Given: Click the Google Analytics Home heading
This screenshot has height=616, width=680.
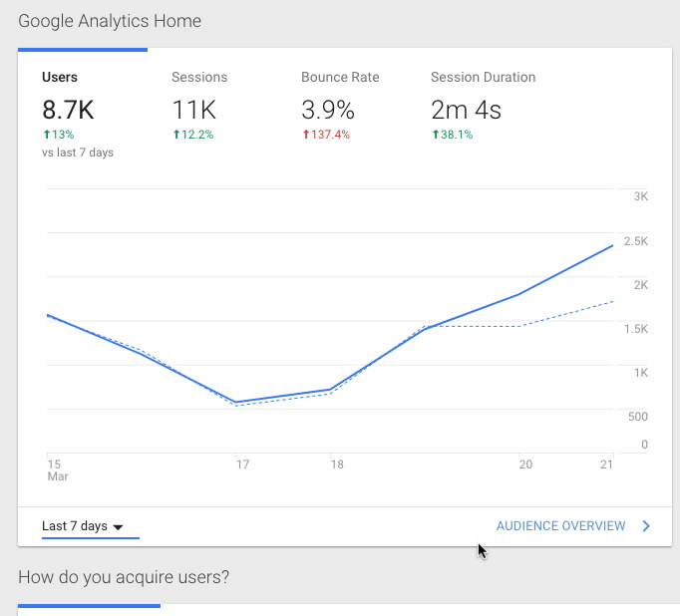Looking at the screenshot, I should pyautogui.click(x=110, y=21).
